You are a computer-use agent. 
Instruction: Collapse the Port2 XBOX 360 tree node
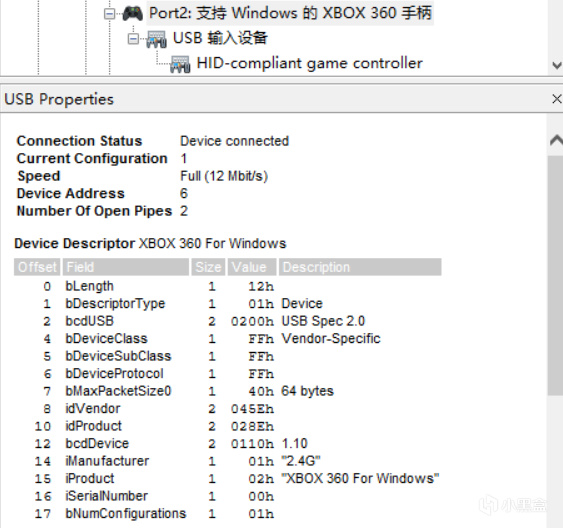point(109,14)
